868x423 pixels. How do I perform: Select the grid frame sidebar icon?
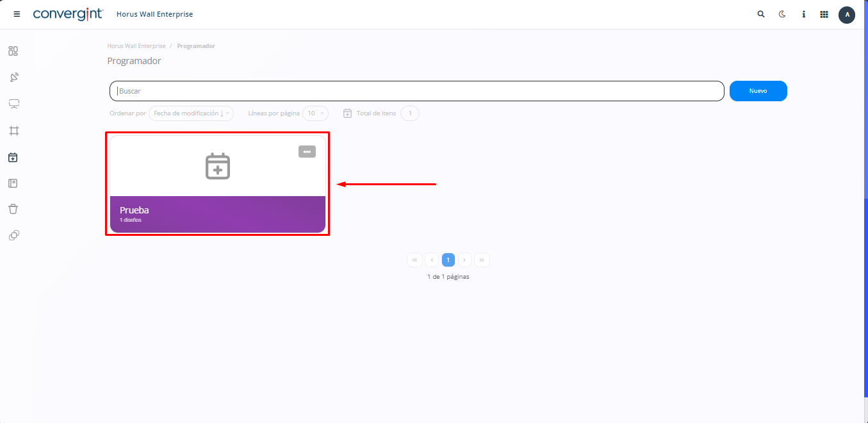(13, 131)
